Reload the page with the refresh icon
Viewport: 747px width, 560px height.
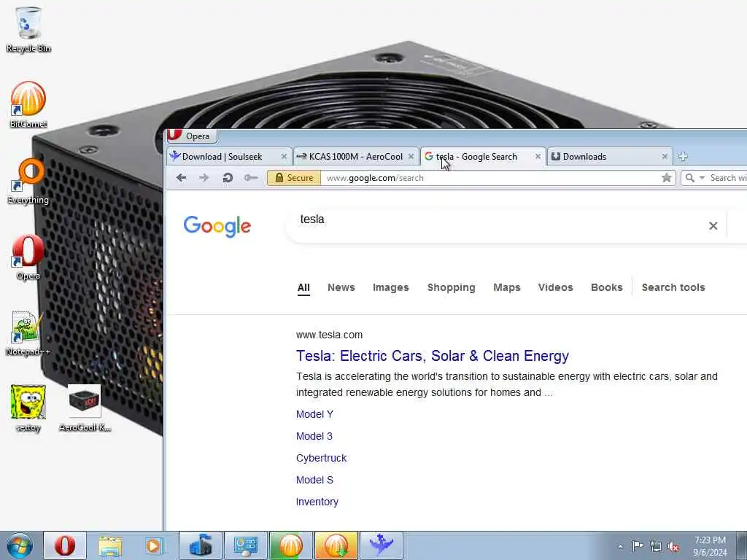click(228, 178)
